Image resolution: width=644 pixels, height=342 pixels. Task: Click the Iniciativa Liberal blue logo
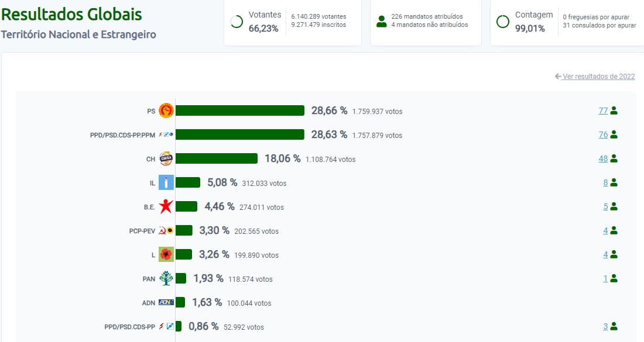(x=166, y=183)
